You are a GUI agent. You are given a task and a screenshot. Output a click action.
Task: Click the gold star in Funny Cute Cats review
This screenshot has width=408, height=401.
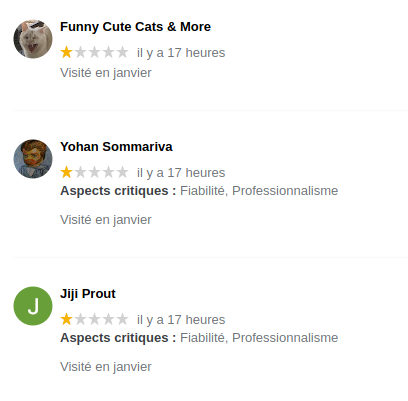67,52
